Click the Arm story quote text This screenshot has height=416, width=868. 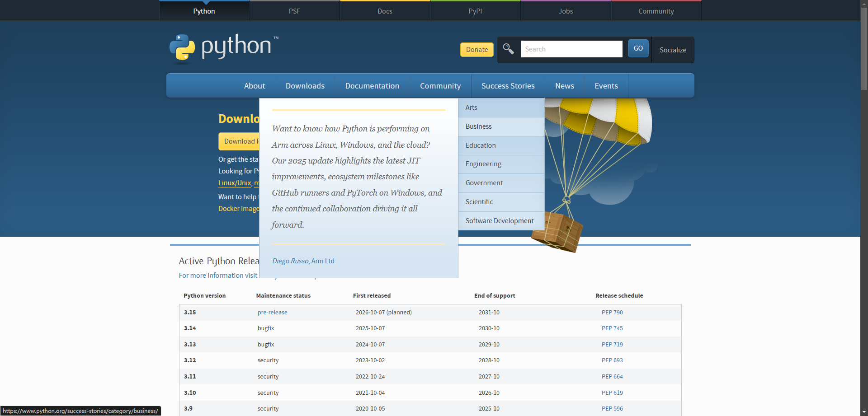(x=357, y=177)
